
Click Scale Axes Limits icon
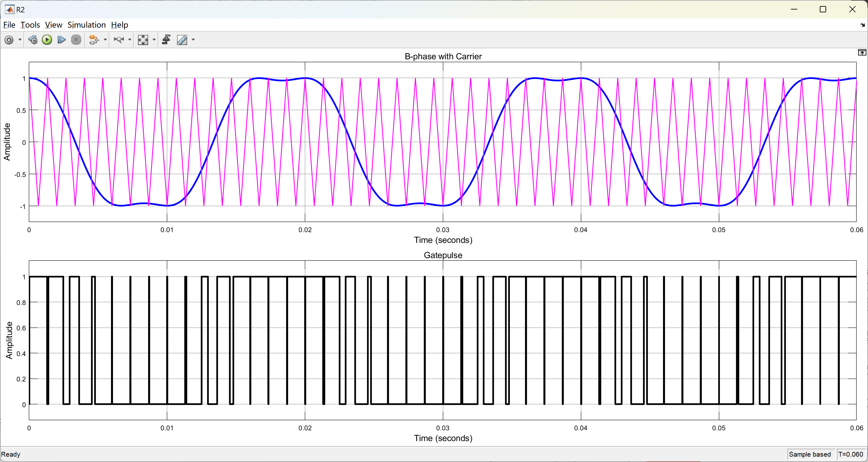(x=143, y=40)
